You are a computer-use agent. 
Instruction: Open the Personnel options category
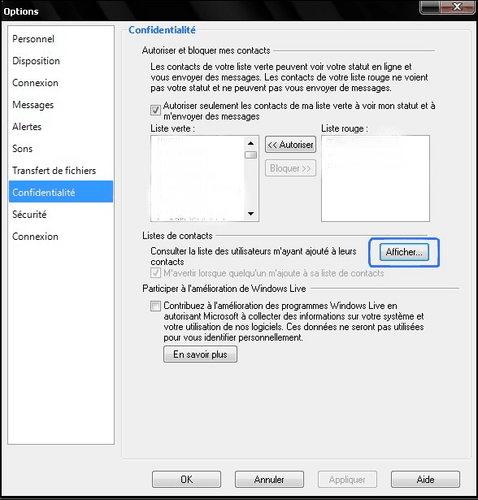(33, 39)
